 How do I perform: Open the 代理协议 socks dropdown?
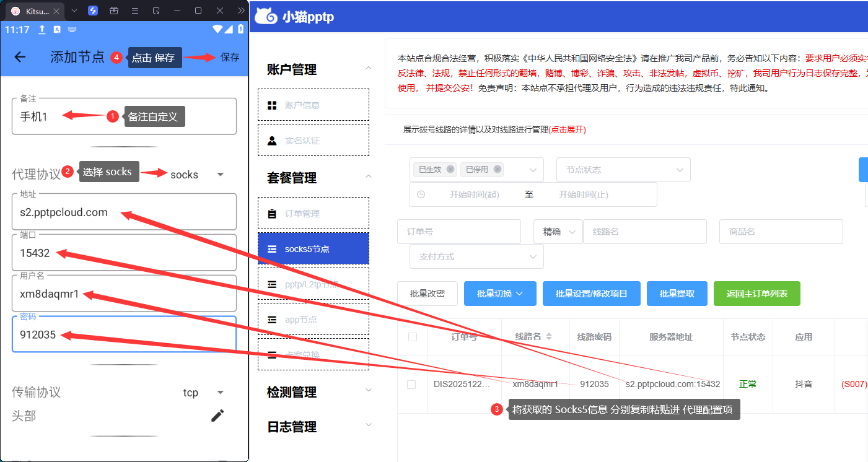tap(220, 175)
